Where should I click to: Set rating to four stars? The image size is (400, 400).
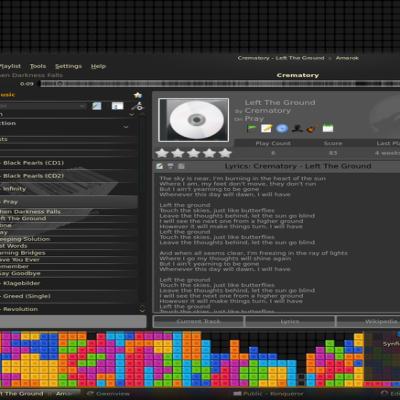point(209,153)
